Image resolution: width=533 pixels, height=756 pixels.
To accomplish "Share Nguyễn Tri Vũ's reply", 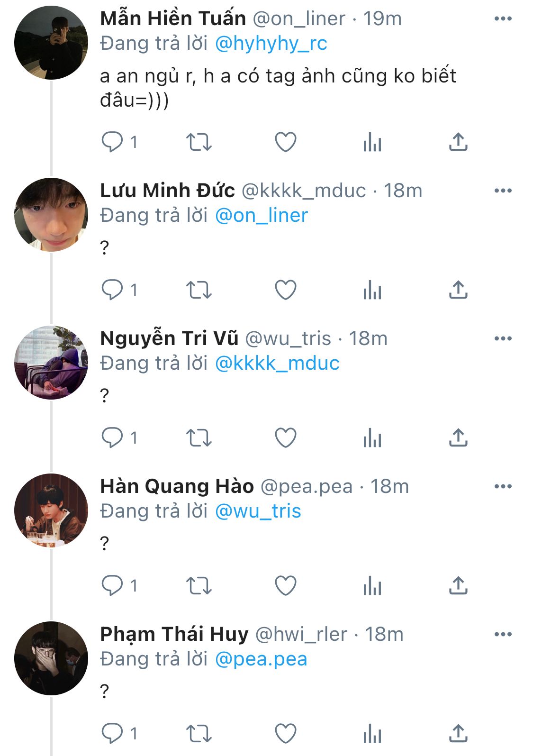I will [x=458, y=437].
